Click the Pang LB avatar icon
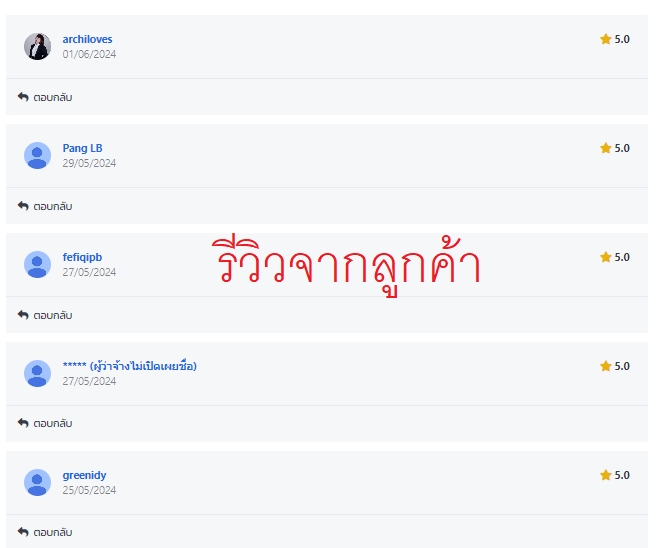657x548 pixels. 37,155
